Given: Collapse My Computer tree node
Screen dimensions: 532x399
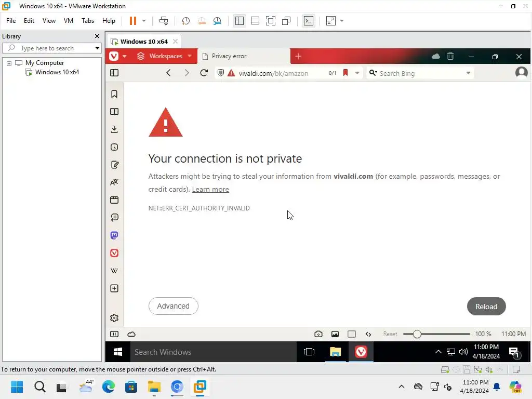Looking at the screenshot, I should [x=9, y=63].
